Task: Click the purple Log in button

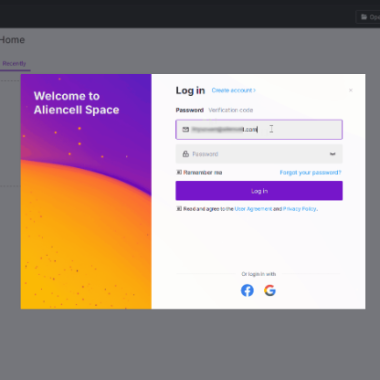Action: pyautogui.click(x=259, y=191)
